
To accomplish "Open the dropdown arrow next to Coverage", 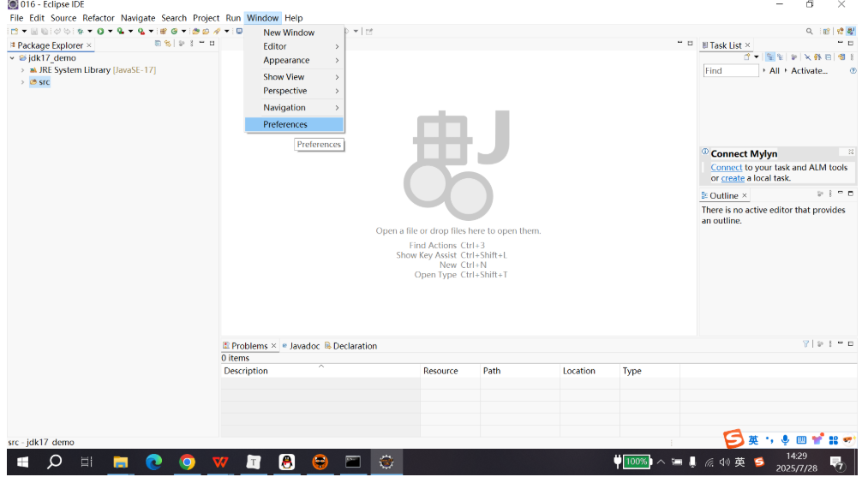I will click(130, 32).
